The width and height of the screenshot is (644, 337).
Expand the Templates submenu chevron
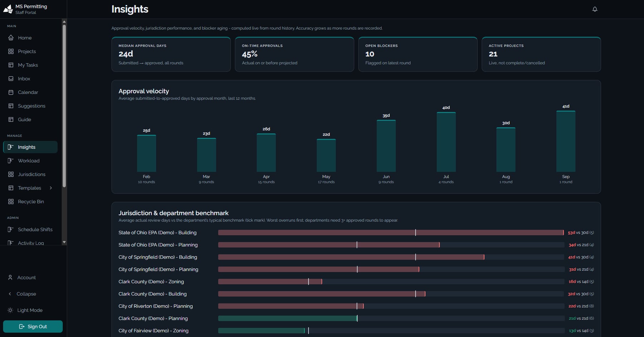click(x=51, y=188)
